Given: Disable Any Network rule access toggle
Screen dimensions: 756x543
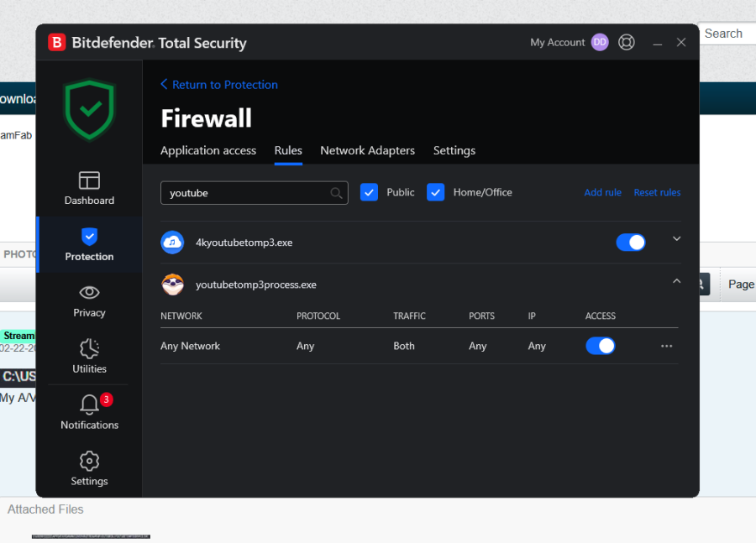Looking at the screenshot, I should click(x=601, y=346).
